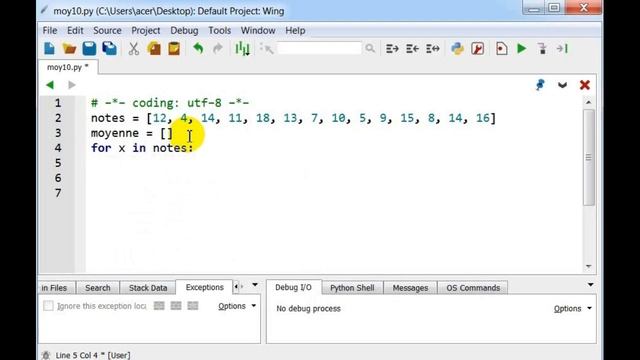Click the grayed Redo arrow icon

pos(218,49)
